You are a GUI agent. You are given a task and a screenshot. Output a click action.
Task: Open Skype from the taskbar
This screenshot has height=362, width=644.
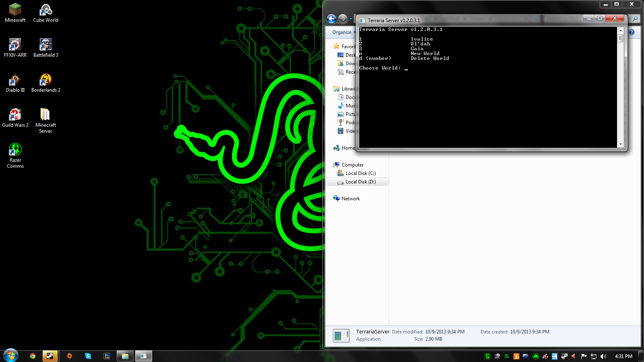pyautogui.click(x=88, y=356)
